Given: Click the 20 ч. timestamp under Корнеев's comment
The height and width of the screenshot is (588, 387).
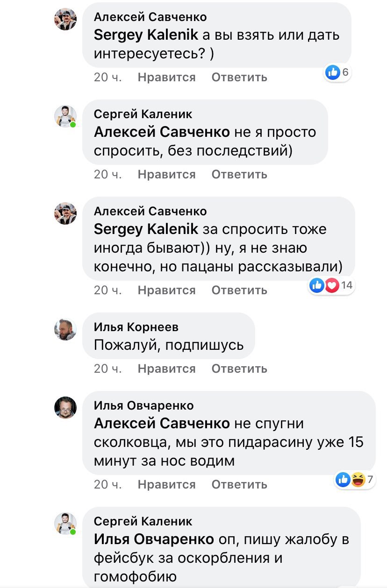Looking at the screenshot, I should coord(107,368).
